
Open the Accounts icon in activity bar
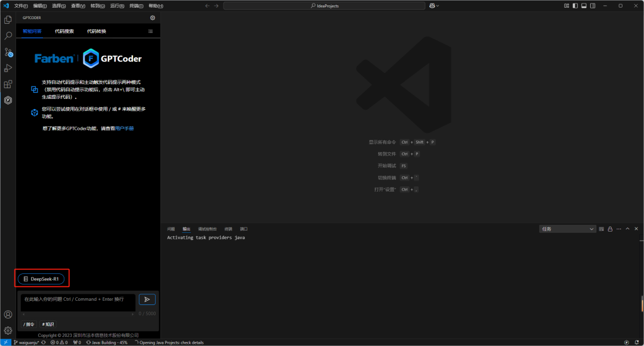[x=8, y=314]
